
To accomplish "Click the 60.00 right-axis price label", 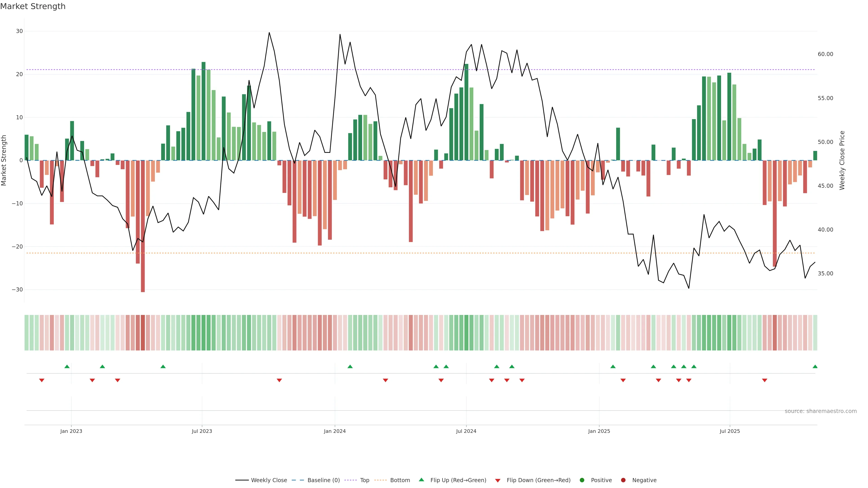I will click(825, 54).
